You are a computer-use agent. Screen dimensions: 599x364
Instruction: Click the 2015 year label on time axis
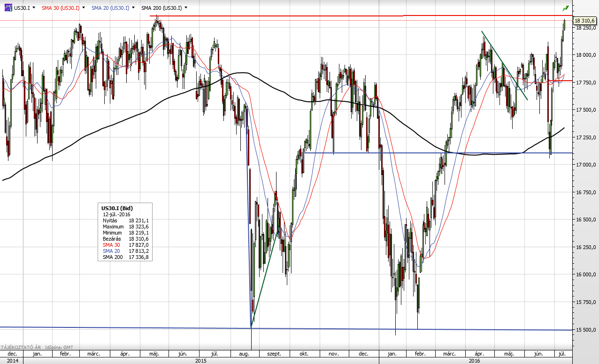pyautogui.click(x=200, y=361)
